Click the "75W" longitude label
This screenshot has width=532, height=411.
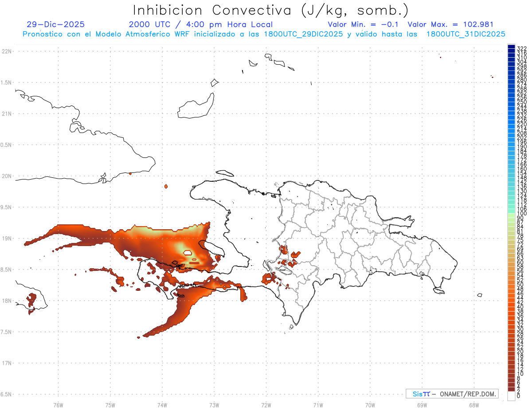click(x=110, y=404)
